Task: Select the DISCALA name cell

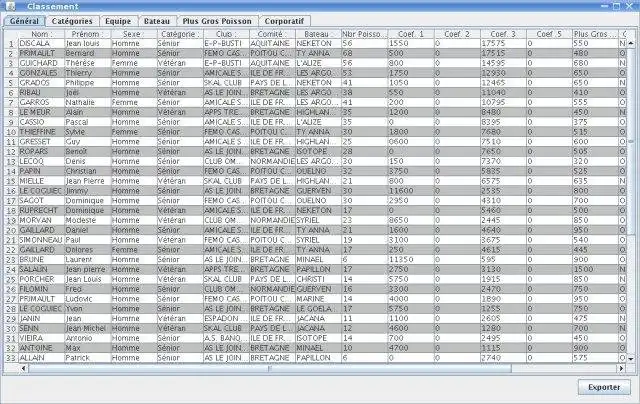Action: [41, 43]
